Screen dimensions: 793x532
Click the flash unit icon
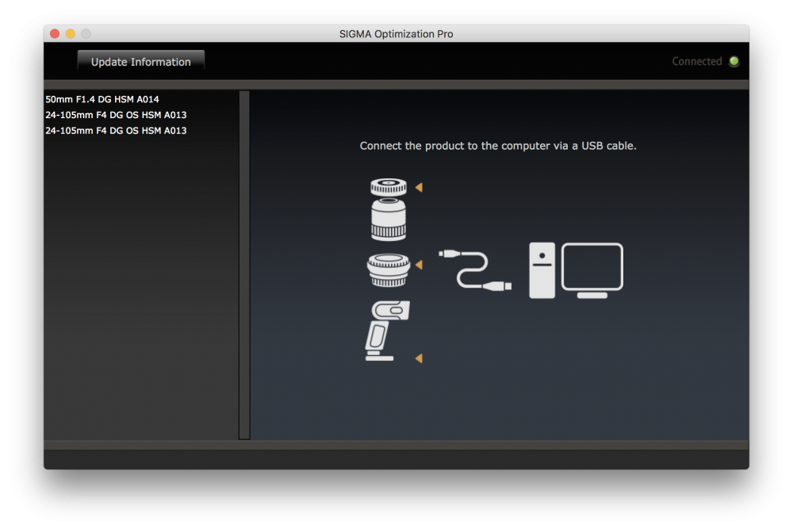point(388,331)
